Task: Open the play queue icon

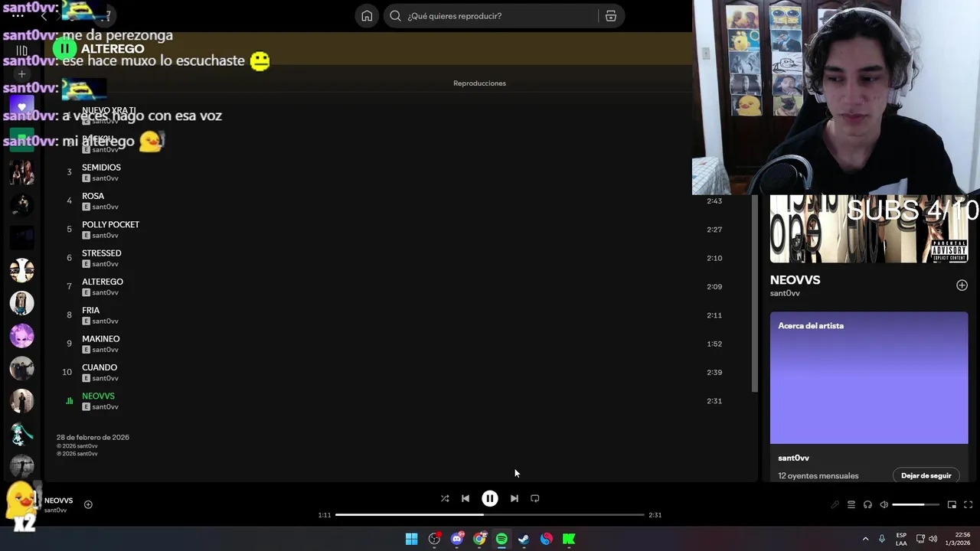Action: point(851,504)
